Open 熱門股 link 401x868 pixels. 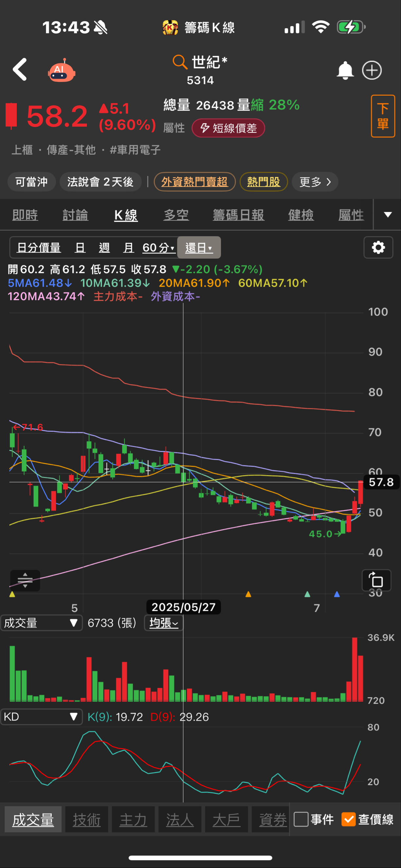(x=263, y=182)
